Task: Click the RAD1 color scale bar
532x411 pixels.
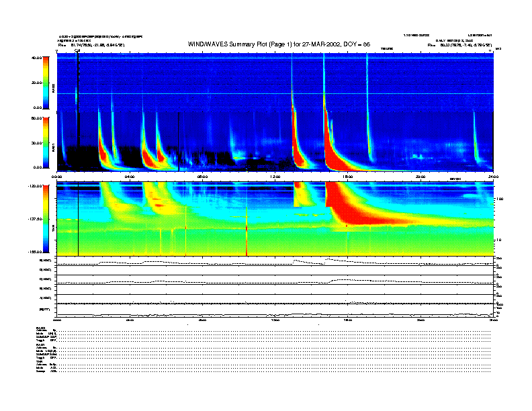Action: pyautogui.click(x=46, y=142)
